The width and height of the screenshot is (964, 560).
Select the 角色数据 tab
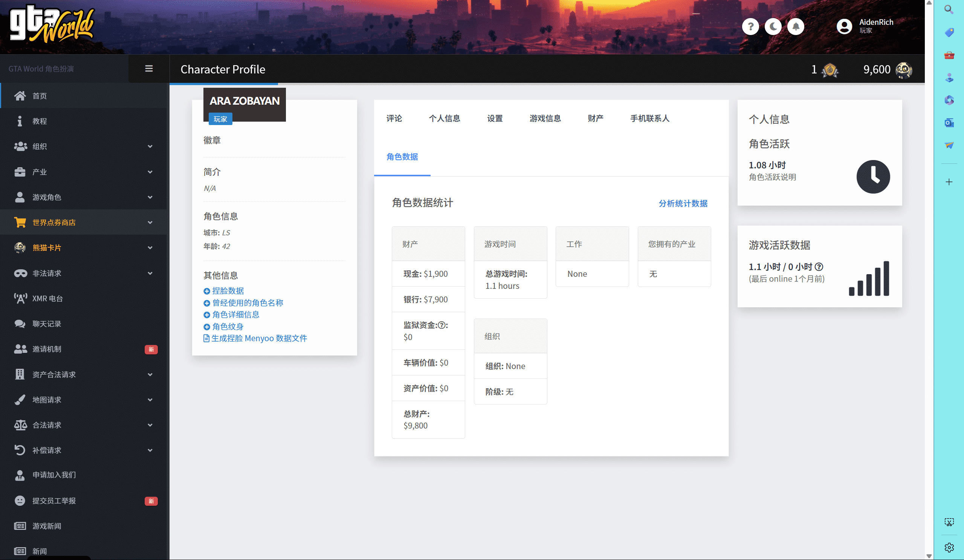pos(402,156)
